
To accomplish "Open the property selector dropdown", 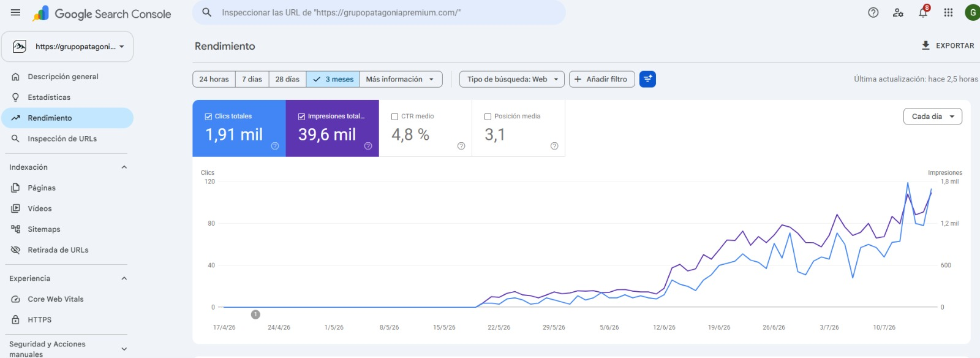I will 67,47.
